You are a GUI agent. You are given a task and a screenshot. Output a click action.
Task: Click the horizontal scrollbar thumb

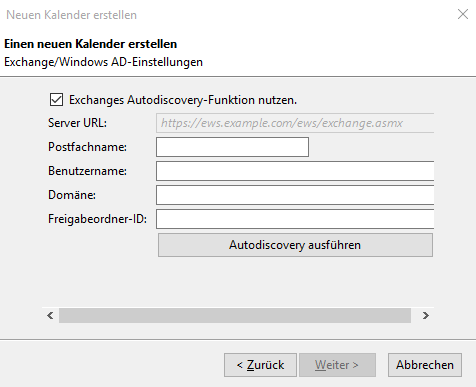pyautogui.click(x=235, y=315)
